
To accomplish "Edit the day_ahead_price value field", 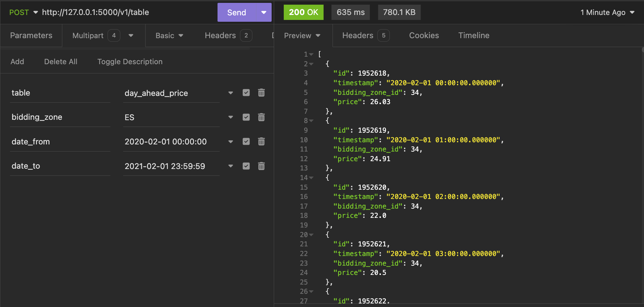I will [x=171, y=93].
